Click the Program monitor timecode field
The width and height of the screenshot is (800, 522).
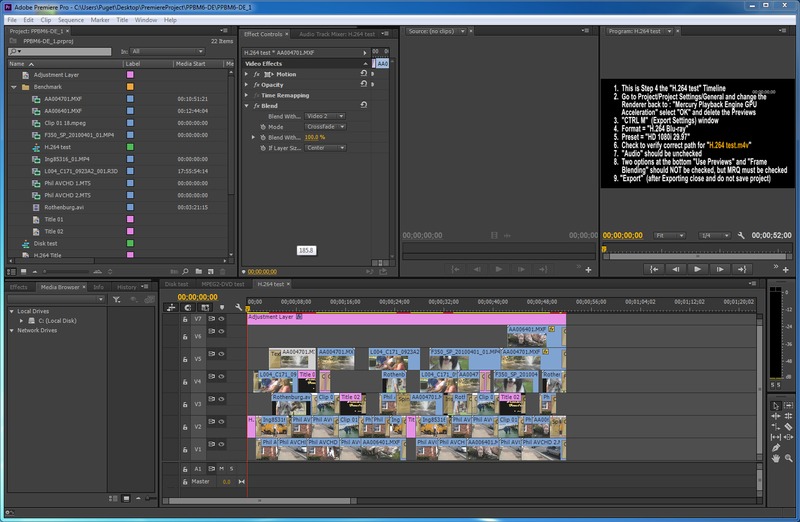[x=624, y=234]
